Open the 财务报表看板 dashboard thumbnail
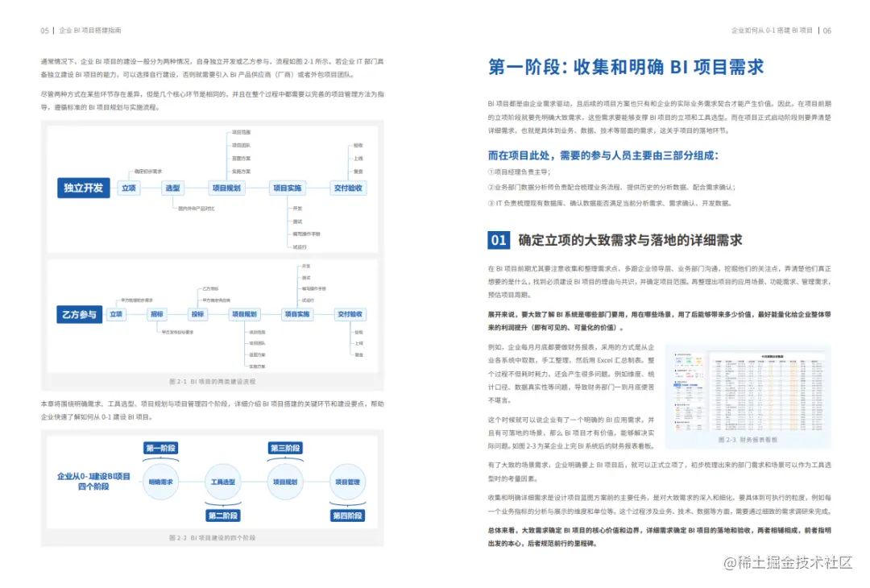Viewport: 870px width, 588px height. click(748, 391)
